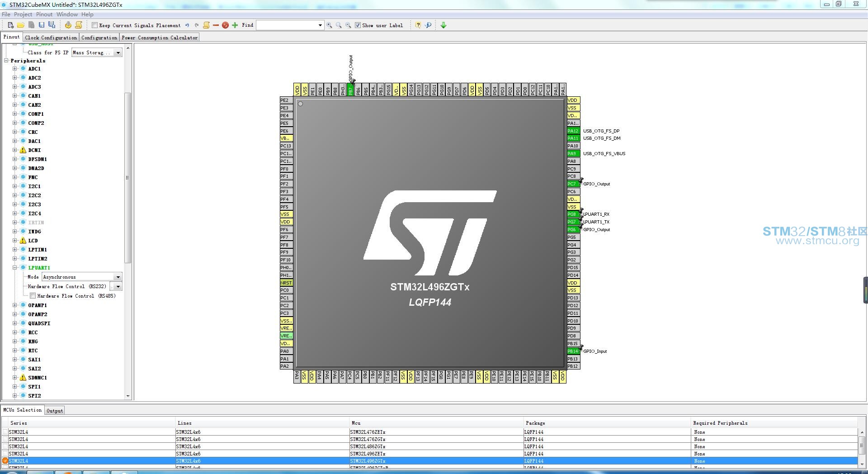Click the green plus toolbar icon

tap(235, 25)
